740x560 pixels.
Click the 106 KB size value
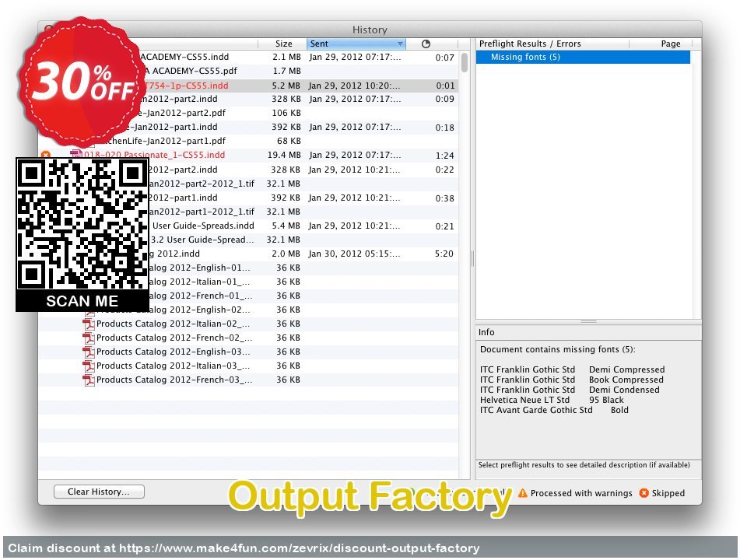tap(286, 114)
